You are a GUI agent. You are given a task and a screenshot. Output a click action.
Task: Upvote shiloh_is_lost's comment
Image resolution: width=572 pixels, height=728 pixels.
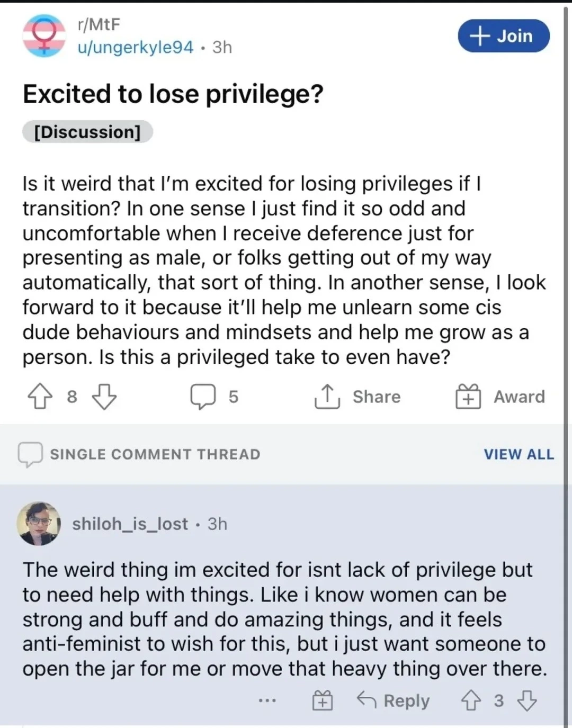(x=471, y=701)
